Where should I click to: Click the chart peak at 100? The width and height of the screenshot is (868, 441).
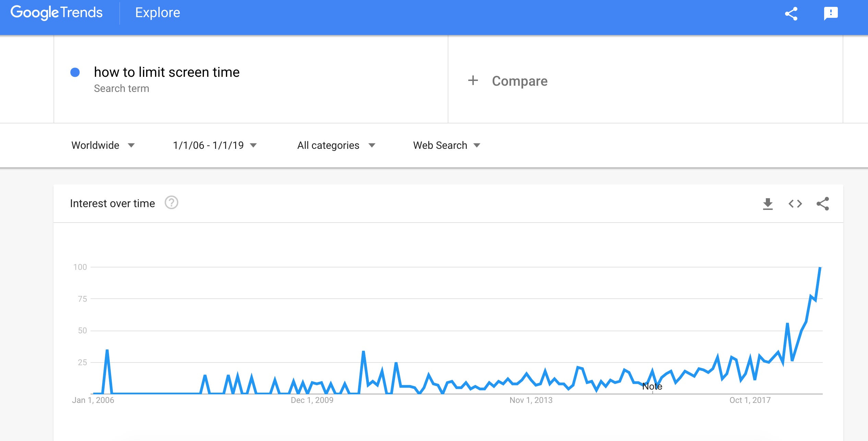[820, 268]
